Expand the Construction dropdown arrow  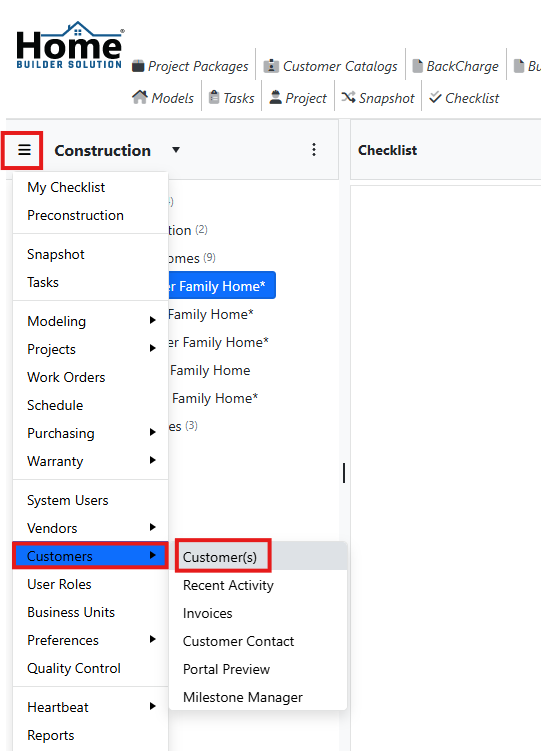click(176, 150)
